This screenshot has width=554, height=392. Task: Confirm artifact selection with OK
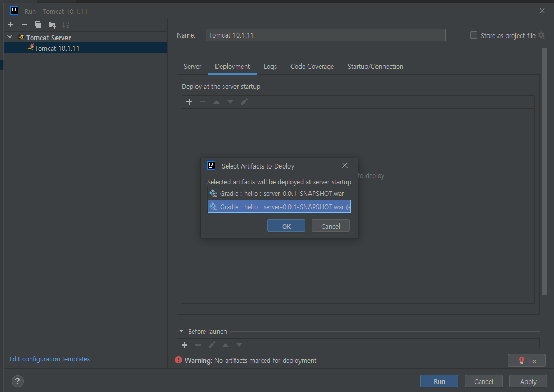[x=286, y=226]
